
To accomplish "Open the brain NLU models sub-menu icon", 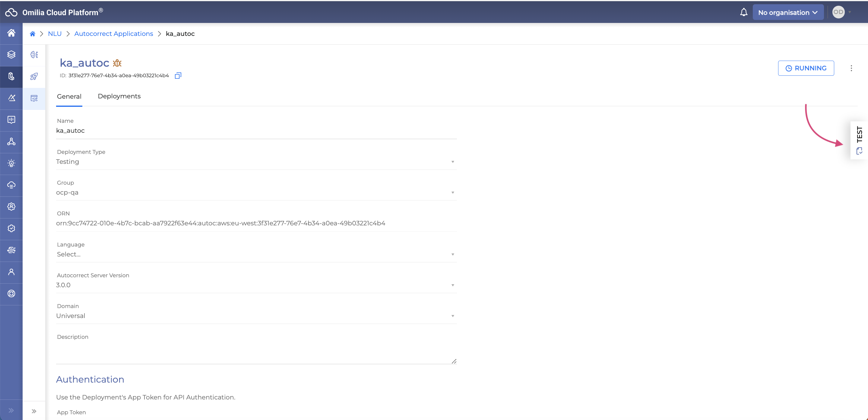I will point(34,55).
